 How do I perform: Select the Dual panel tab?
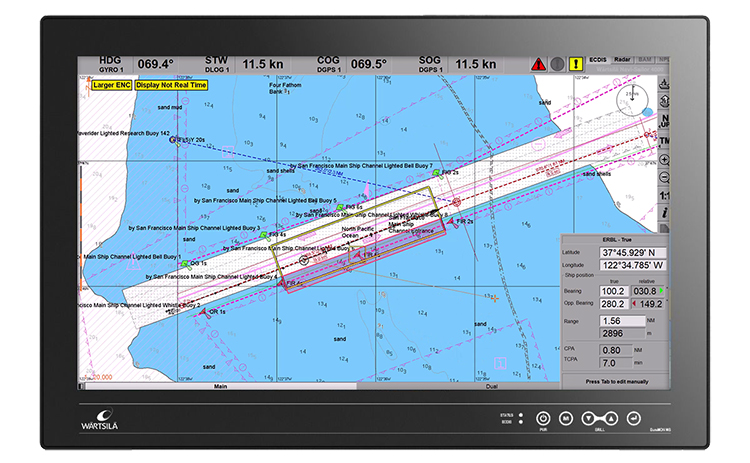point(492,385)
